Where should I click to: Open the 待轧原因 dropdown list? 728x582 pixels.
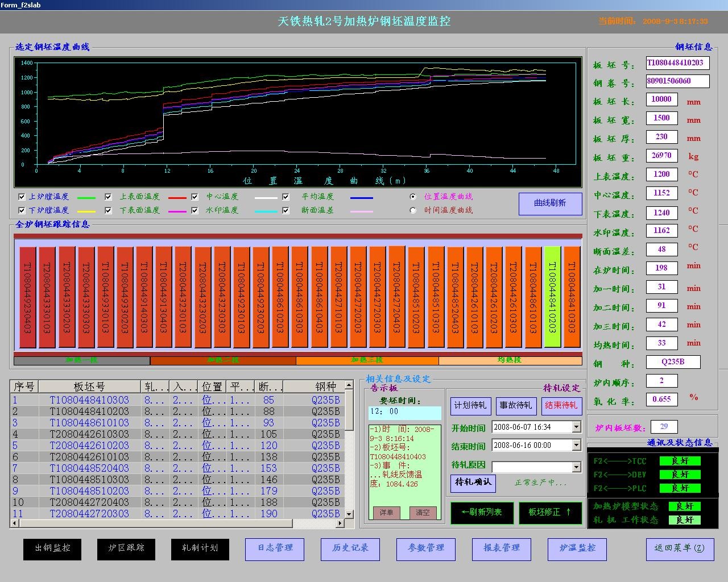pos(576,467)
